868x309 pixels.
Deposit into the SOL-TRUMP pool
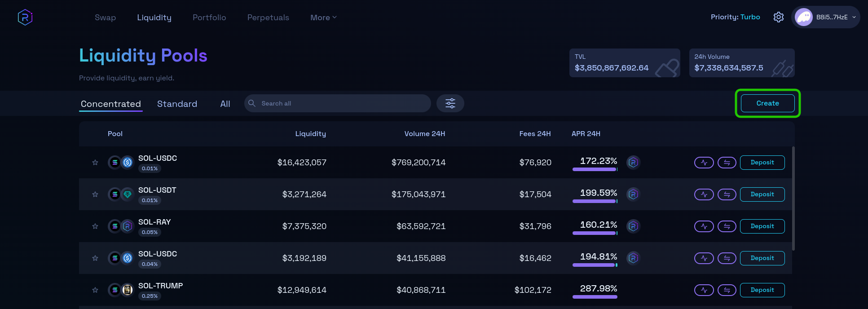coord(762,290)
